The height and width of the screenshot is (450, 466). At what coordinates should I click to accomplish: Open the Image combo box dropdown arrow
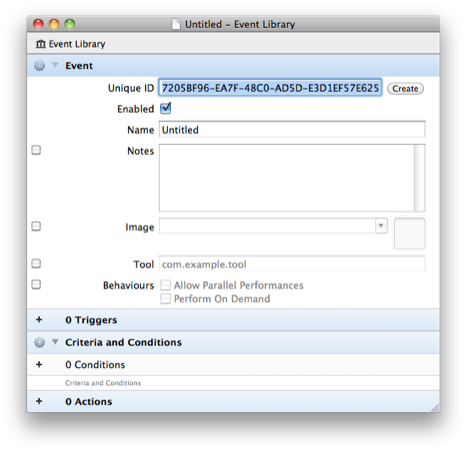click(381, 226)
